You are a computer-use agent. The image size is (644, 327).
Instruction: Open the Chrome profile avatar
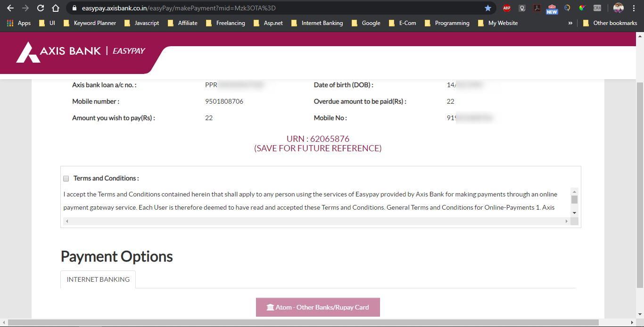tap(618, 8)
